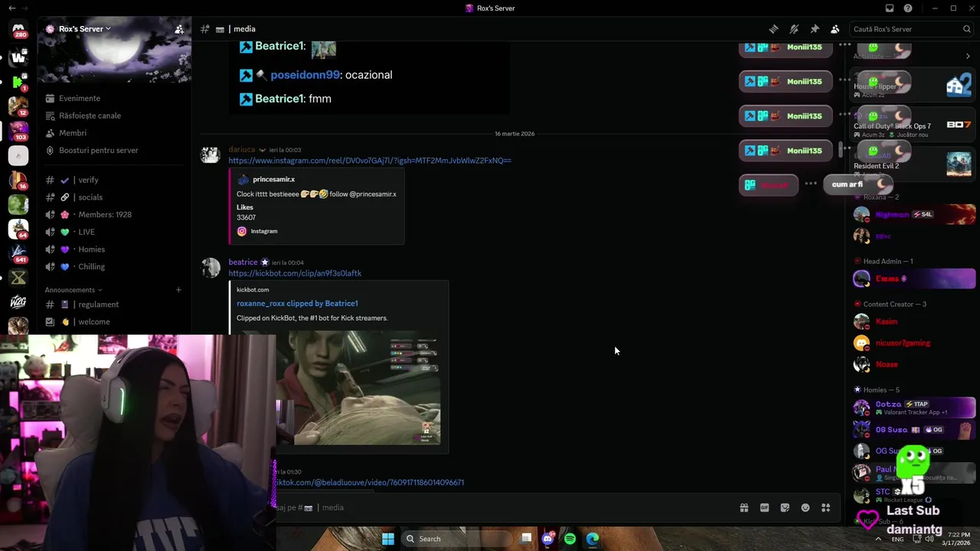Click the Windows taskbar Search box
Screen dimensions: 980x551
pos(457,539)
